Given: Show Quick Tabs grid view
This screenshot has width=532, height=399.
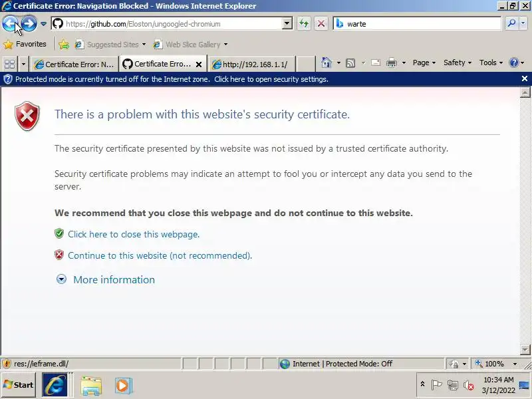Looking at the screenshot, I should [10, 63].
